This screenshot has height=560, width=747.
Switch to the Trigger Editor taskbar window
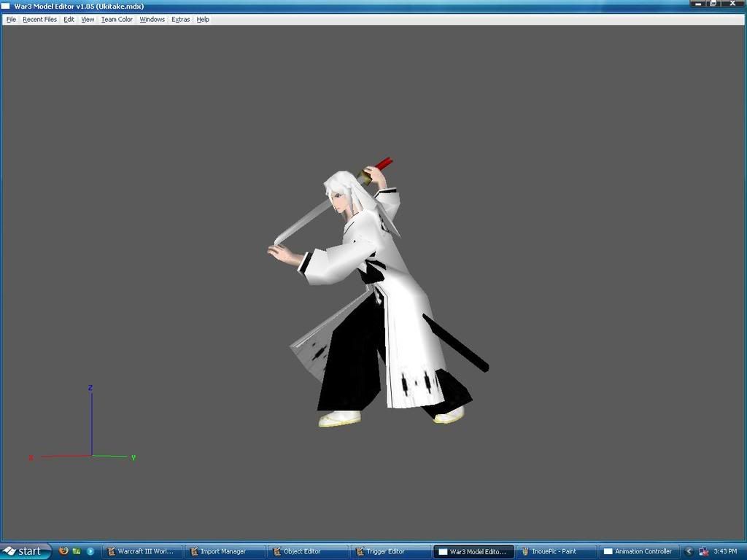[x=391, y=551]
